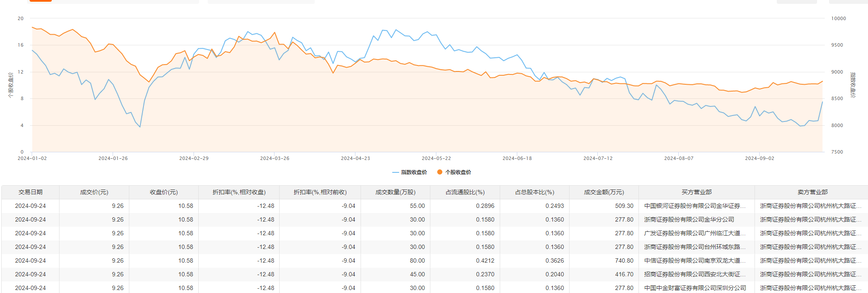Click the 2024-09-02 x-axis date label
Viewport: 868px width, 293px height.
[x=759, y=158]
